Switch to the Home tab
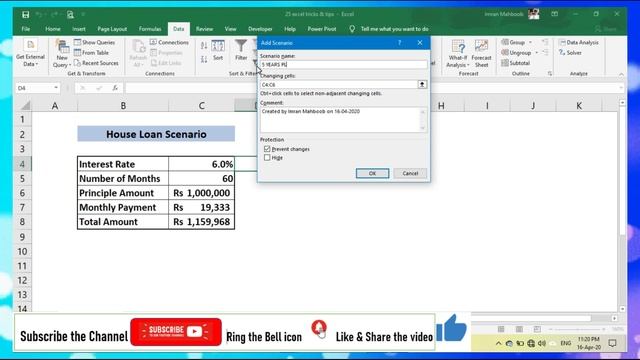This screenshot has width=640, height=360. pos(53,29)
